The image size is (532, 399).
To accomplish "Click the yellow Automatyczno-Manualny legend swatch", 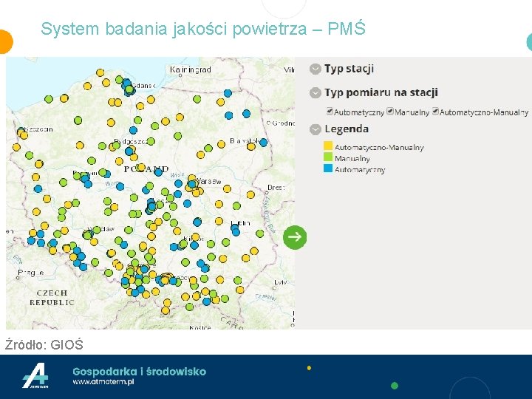I will coord(328,146).
